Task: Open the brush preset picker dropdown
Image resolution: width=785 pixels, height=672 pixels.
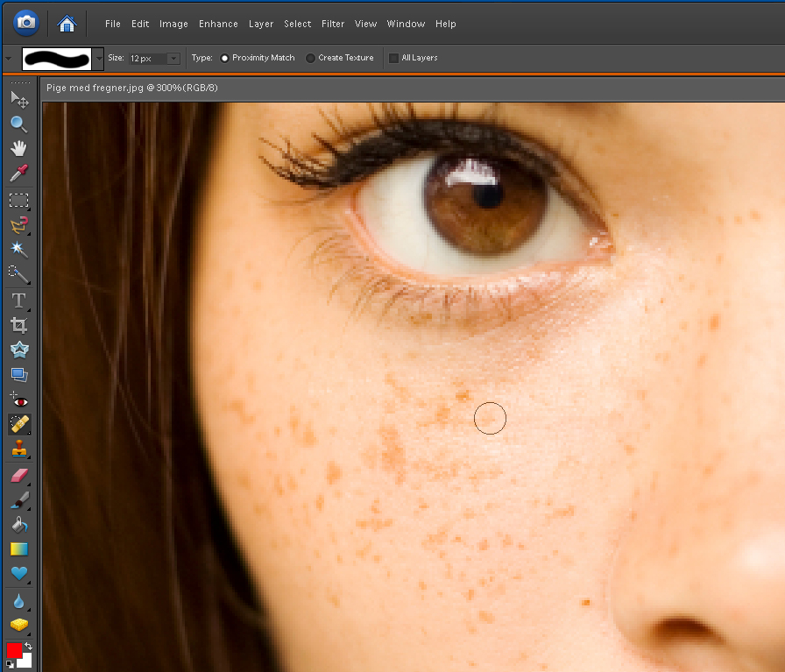Action: [x=98, y=59]
